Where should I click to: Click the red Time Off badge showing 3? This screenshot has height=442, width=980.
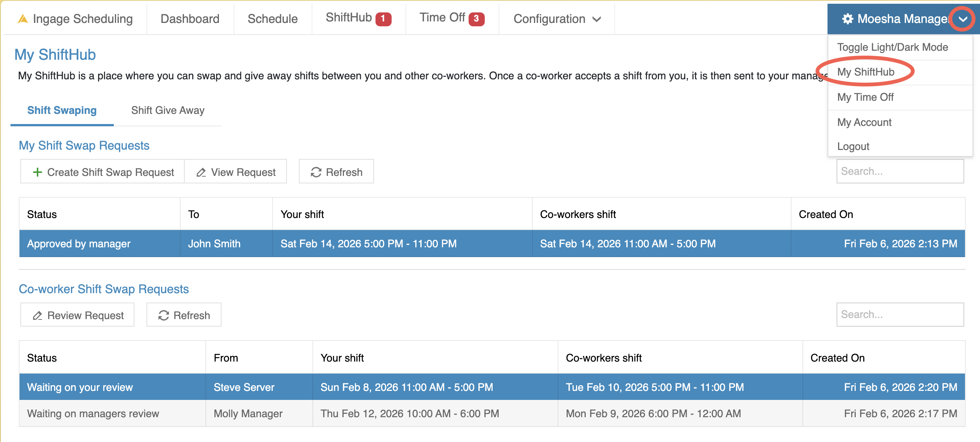point(476,18)
